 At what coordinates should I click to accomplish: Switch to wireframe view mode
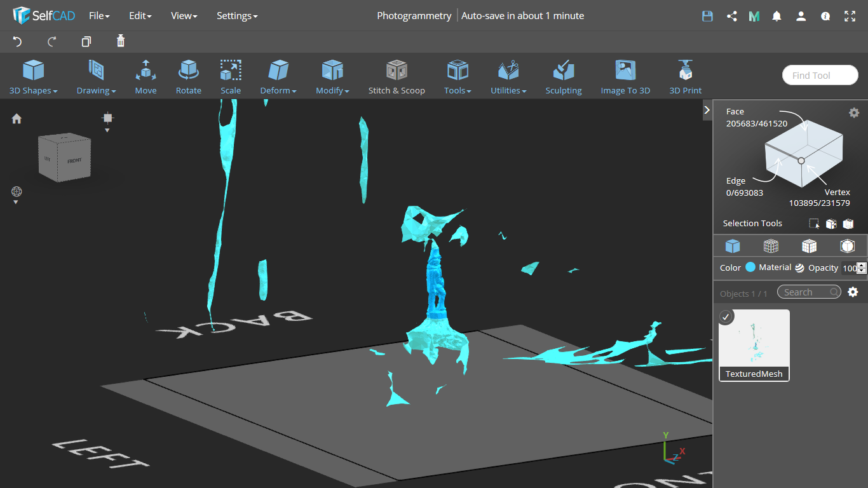point(771,246)
